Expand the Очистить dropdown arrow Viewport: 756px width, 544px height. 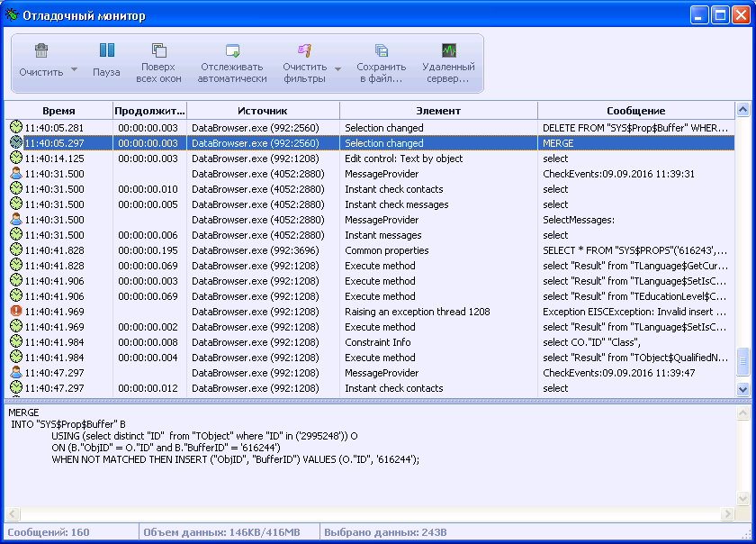coord(74,70)
